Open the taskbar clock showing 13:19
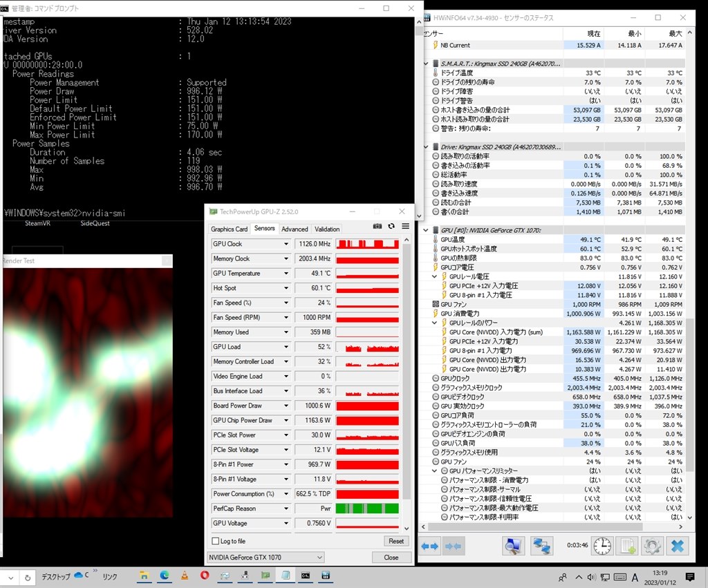708x588 pixels. click(x=660, y=577)
